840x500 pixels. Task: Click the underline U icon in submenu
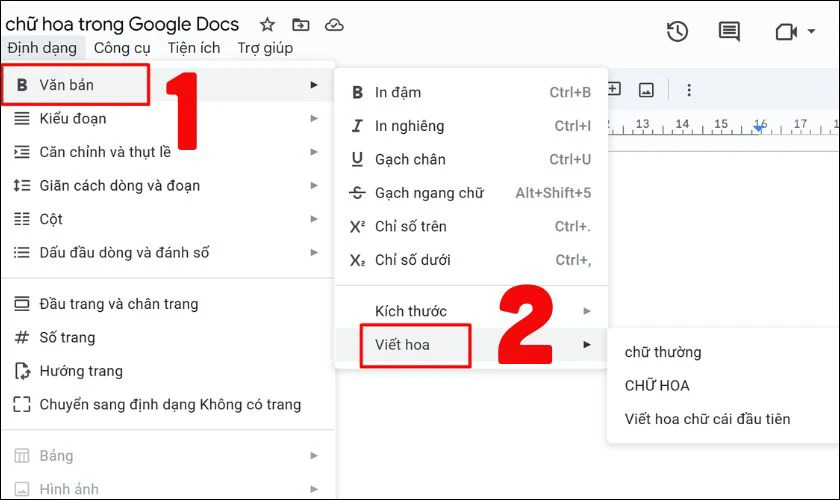click(357, 159)
